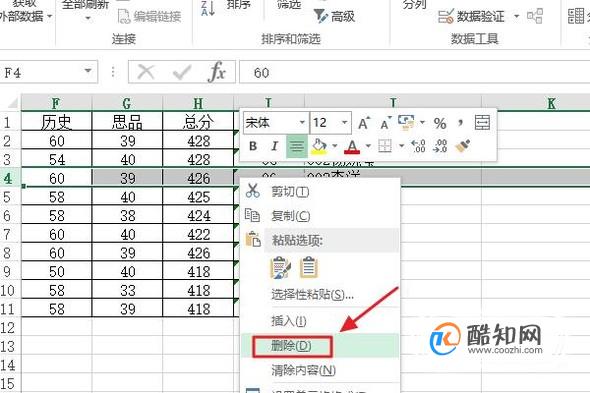Click the format painter brush icon
Image resolution: width=590 pixels, height=393 pixels.
click(463, 146)
